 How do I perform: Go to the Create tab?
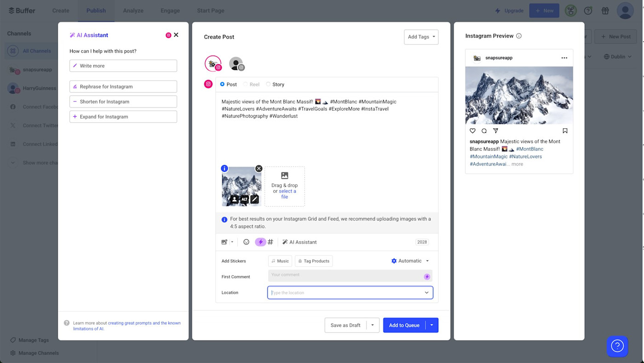tap(61, 11)
